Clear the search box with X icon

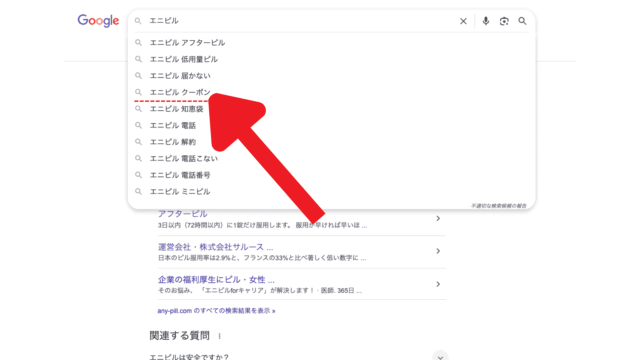coord(463,21)
